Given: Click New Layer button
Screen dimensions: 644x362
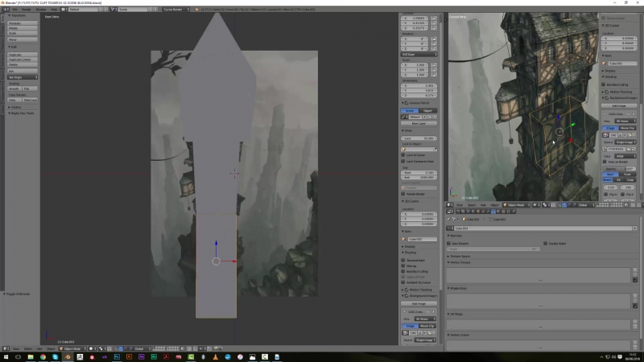Looking at the screenshot, I should pos(419,123).
